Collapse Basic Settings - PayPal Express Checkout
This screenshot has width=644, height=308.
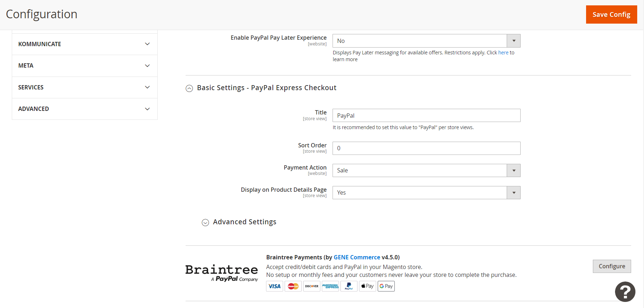(x=261, y=88)
